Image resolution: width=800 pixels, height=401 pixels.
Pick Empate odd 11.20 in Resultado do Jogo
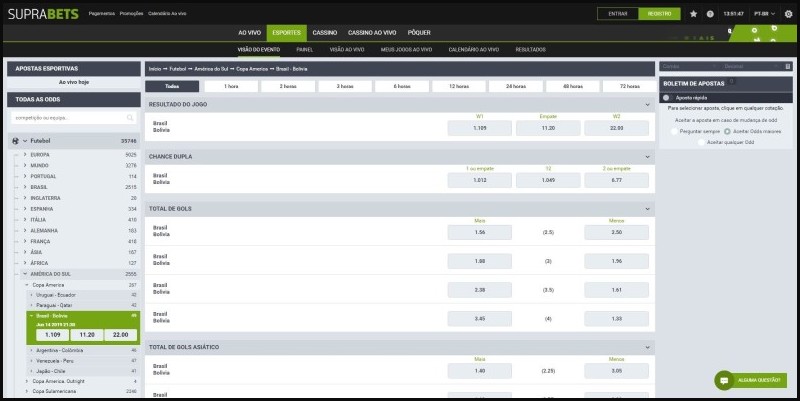(548, 128)
